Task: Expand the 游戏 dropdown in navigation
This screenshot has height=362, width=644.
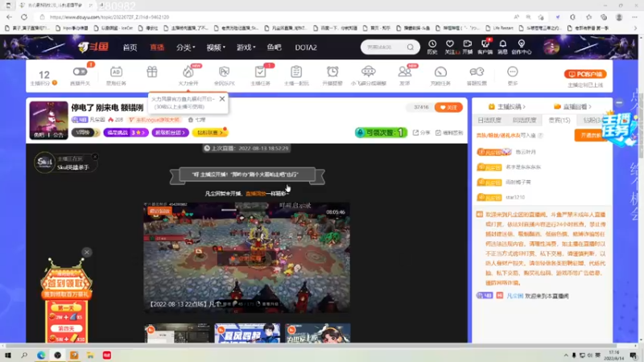Action: pos(246,47)
